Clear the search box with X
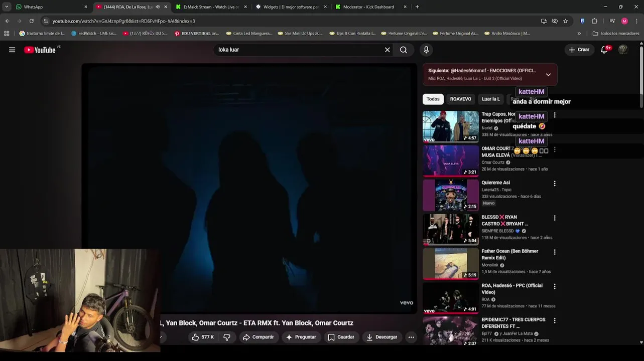The height and width of the screenshot is (361, 644). point(388,50)
